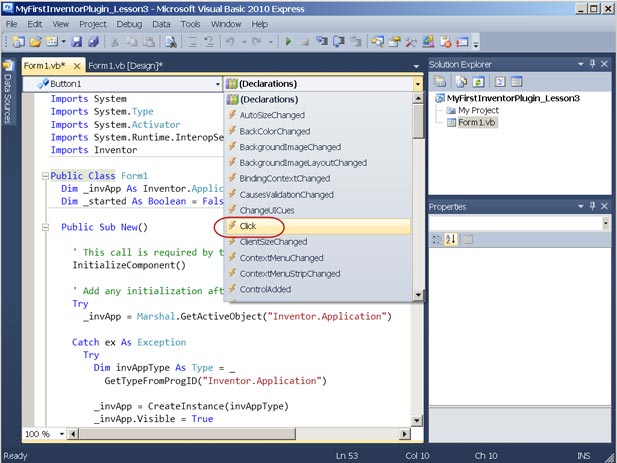617x463 pixels.
Task: Click the Show All Files icon in Solution Explorer
Action: click(461, 82)
